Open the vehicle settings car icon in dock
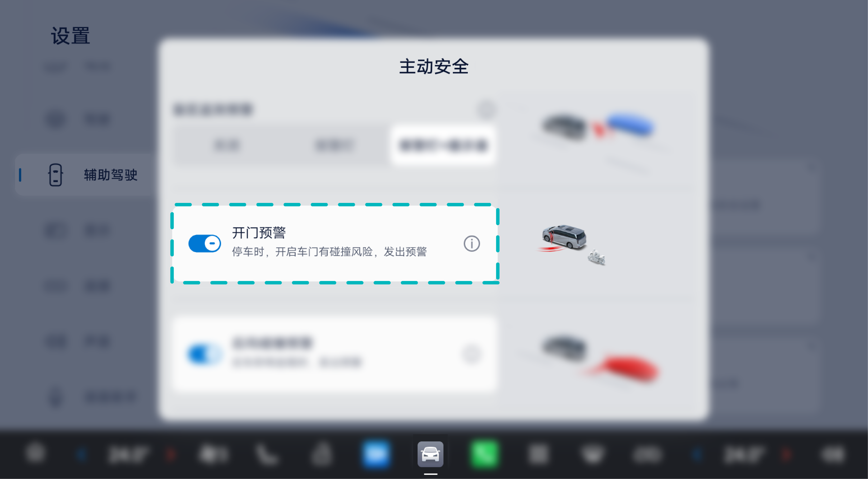The height and width of the screenshot is (479, 868). click(x=430, y=454)
